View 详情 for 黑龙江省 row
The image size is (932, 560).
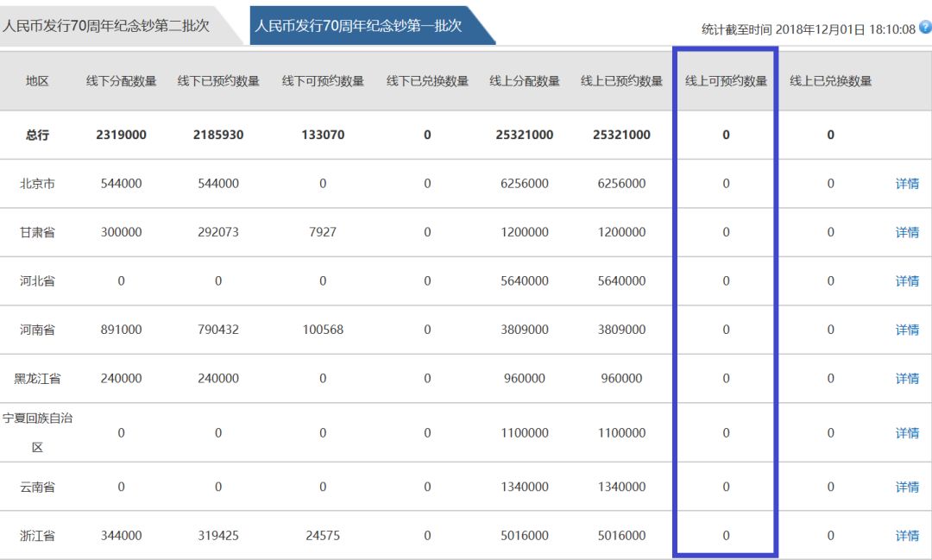click(x=907, y=379)
